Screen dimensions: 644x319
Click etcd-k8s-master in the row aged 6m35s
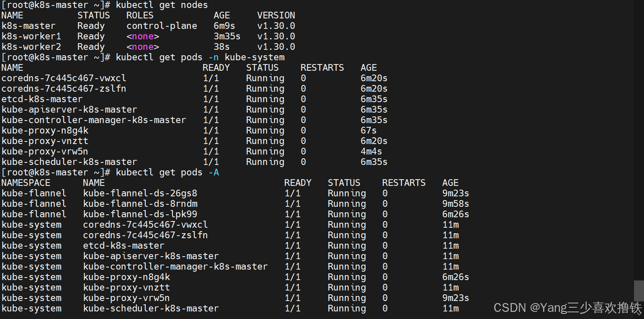click(42, 99)
